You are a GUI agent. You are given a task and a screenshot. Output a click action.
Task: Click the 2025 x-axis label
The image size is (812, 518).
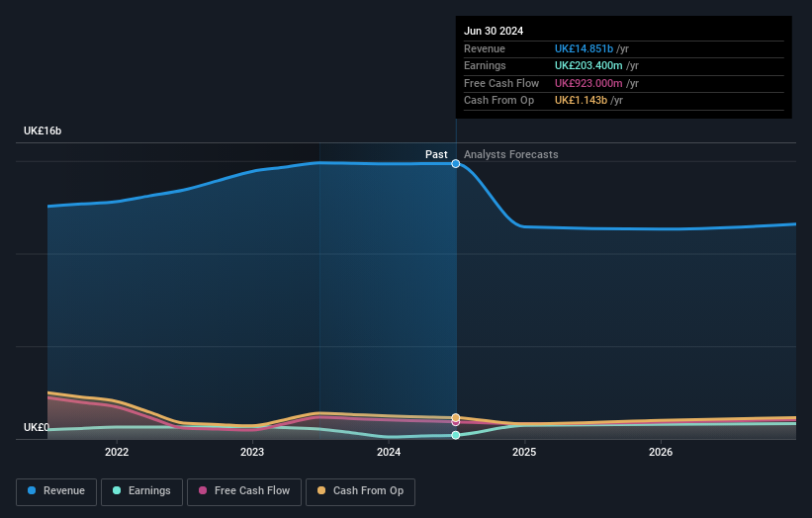[524, 452]
